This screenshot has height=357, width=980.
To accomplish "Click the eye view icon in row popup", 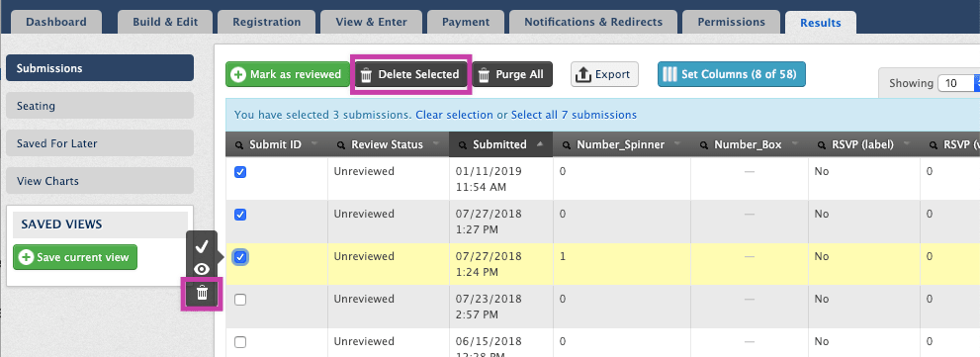I will 202,269.
